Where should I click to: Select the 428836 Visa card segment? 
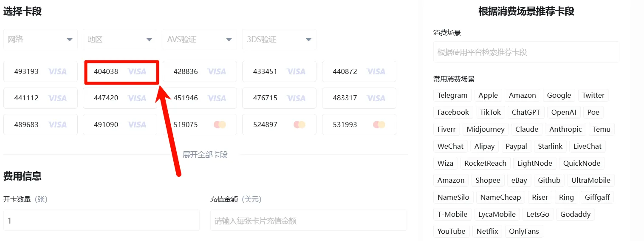(200, 71)
